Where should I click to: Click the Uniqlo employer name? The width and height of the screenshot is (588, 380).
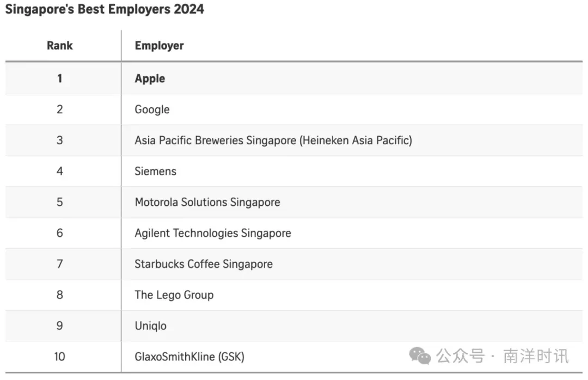tap(150, 326)
